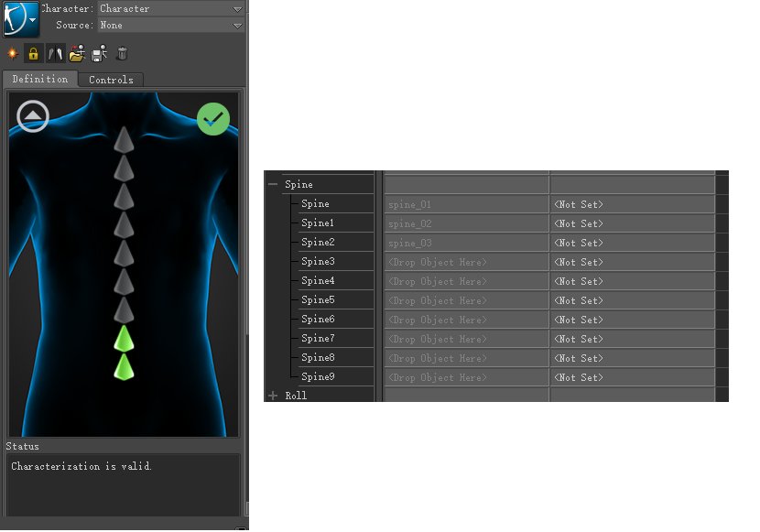Click the circled up-arrow view icon
Viewport: 760px width, 532px height.
[33, 115]
